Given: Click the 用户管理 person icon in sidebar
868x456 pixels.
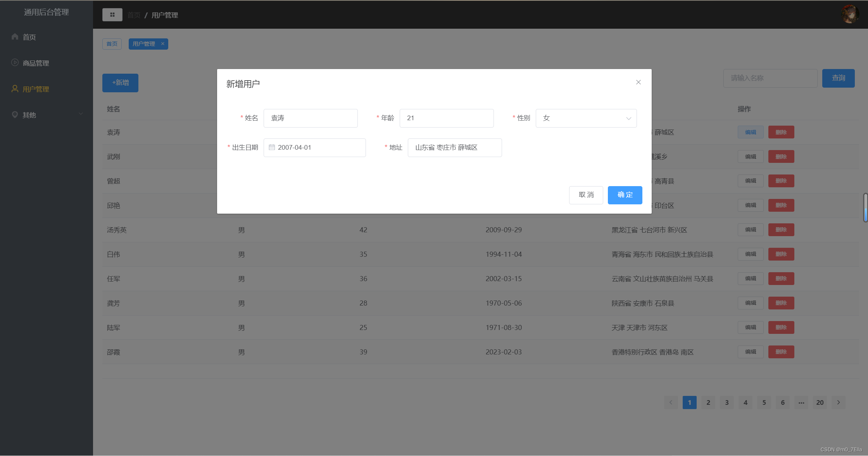Looking at the screenshot, I should pos(15,89).
